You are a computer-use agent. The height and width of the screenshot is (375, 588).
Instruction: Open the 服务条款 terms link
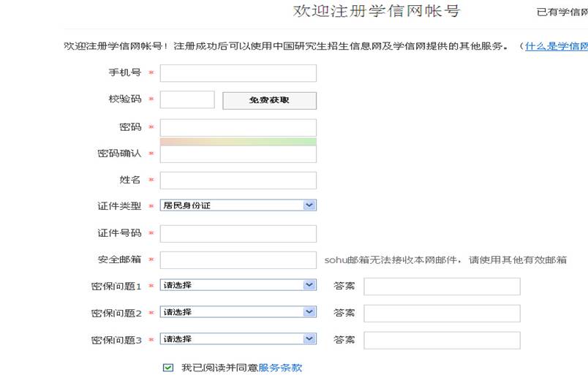[280, 368]
